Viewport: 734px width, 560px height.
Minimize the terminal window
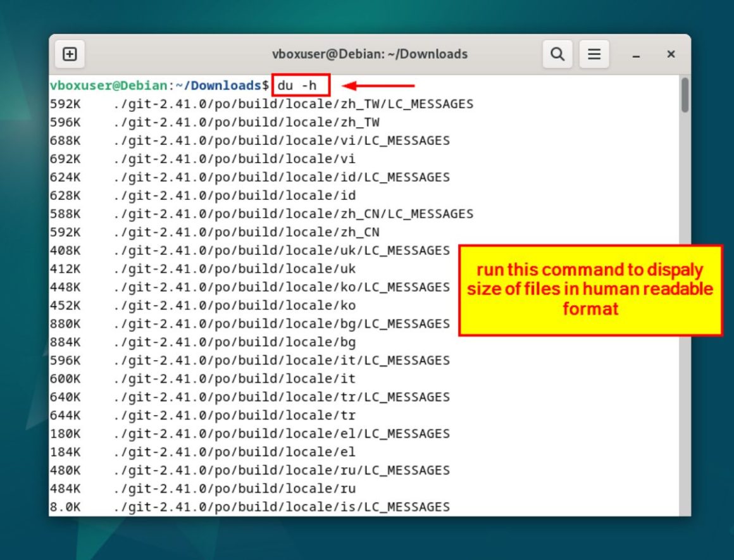point(636,55)
